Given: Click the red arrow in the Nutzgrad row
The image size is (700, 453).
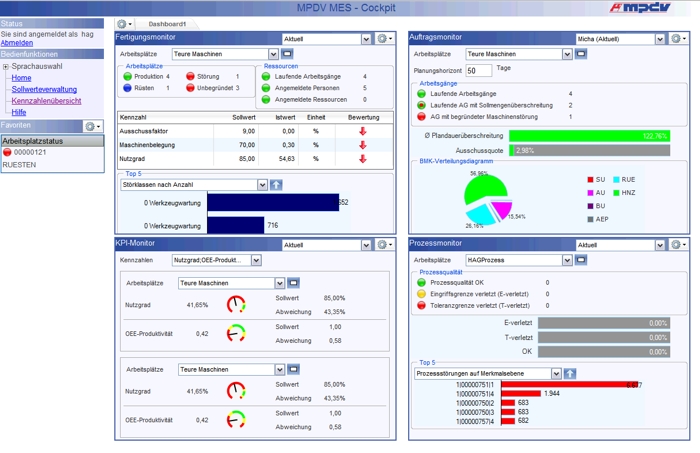Looking at the screenshot, I should point(362,159).
